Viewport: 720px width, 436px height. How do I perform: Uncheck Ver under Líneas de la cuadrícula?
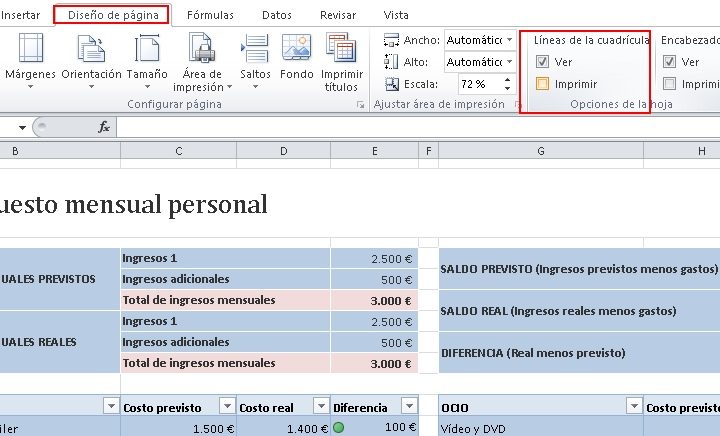coord(542,62)
